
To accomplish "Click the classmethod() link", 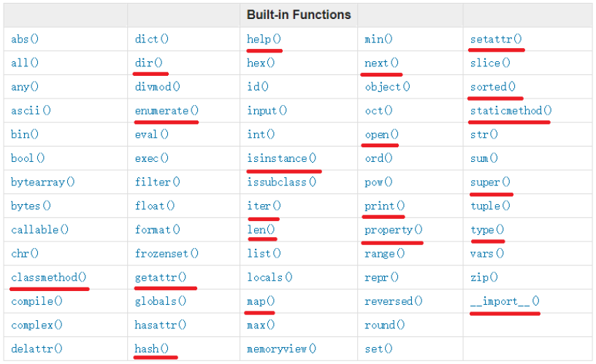I will (x=49, y=277).
